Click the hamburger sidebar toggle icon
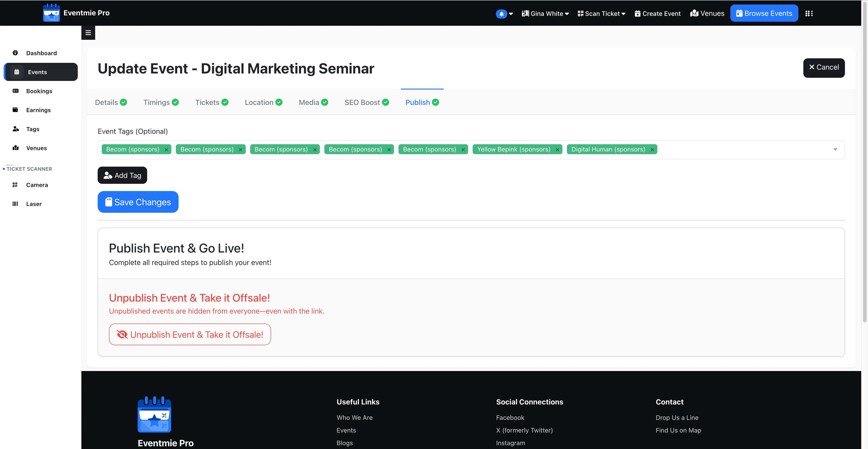Screen dimensions: 868x449 click(88, 33)
